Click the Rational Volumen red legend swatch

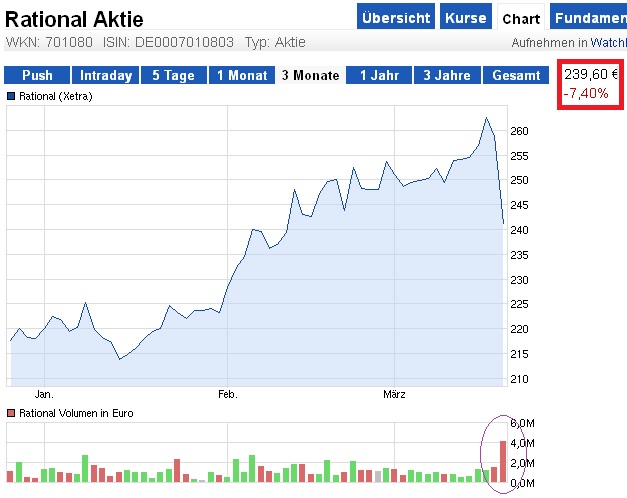click(12, 413)
